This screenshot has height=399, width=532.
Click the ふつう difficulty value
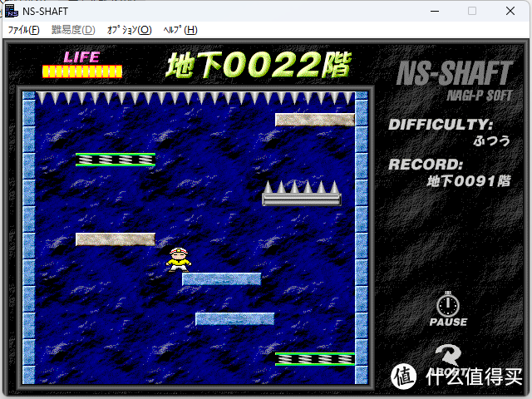492,140
